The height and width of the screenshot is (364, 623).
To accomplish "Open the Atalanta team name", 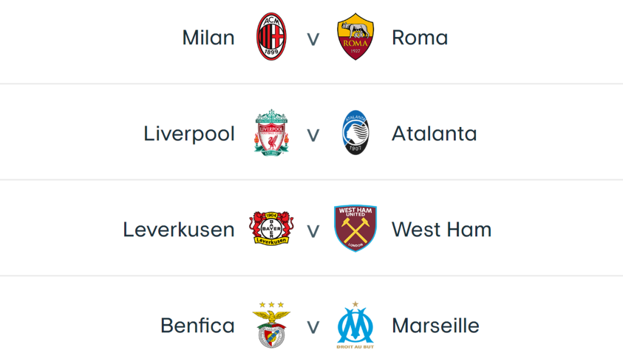I will [x=434, y=134].
